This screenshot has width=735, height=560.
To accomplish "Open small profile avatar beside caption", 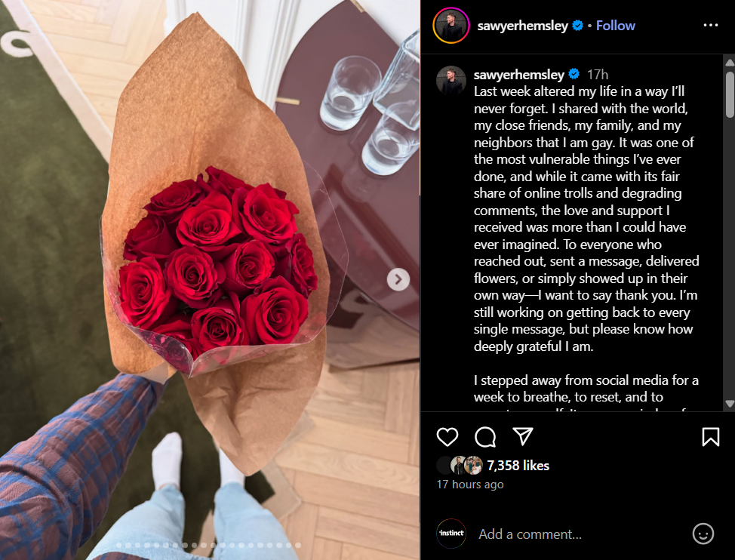I will [451, 81].
